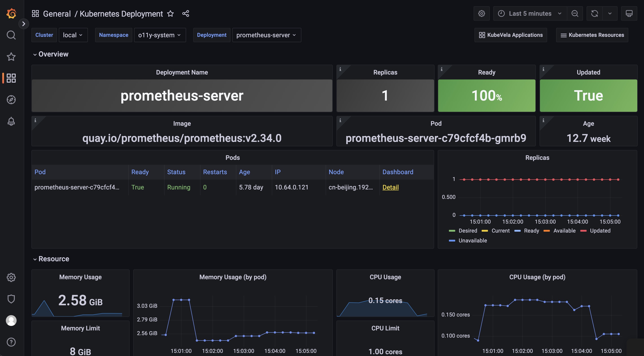
Task: Sort pods table by Restarts column
Action: (x=215, y=172)
